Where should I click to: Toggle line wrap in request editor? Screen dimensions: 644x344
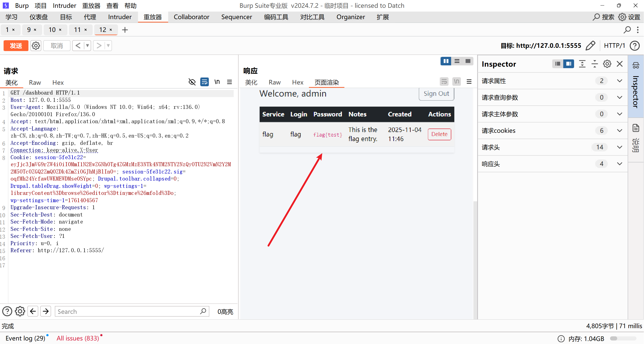point(204,82)
